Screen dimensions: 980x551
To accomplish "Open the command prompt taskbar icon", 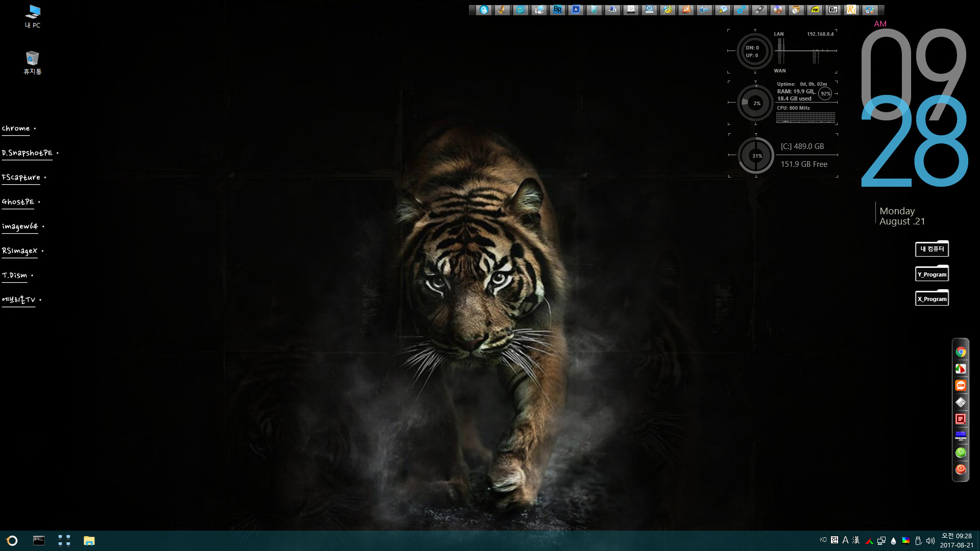I will (39, 541).
